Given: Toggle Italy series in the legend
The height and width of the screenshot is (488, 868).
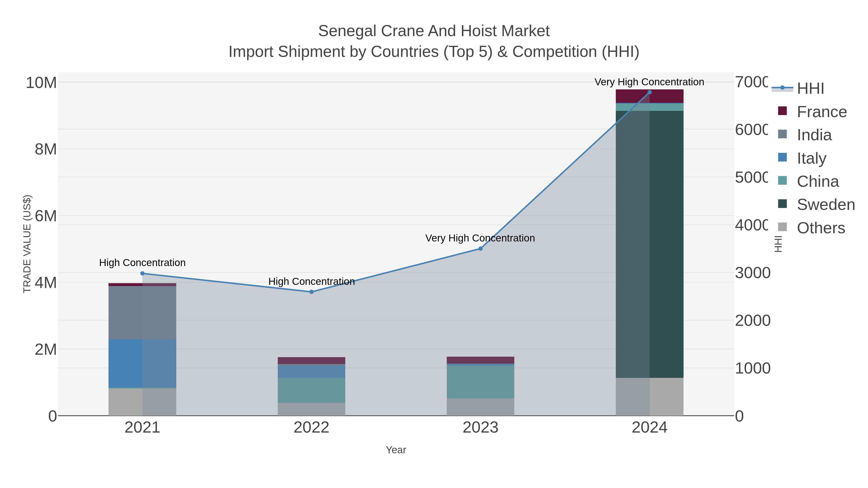Looking at the screenshot, I should pyautogui.click(x=802, y=158).
